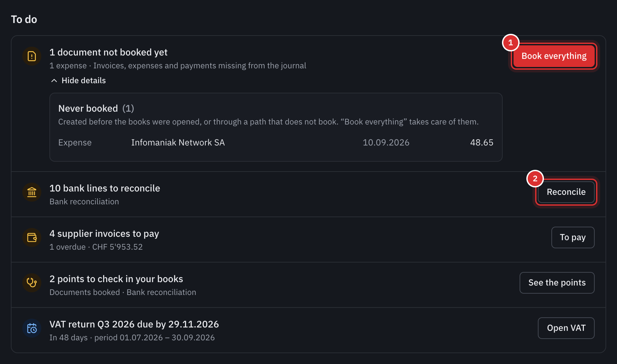Collapse details via Hide details label
This screenshot has height=364, width=617.
coord(84,81)
